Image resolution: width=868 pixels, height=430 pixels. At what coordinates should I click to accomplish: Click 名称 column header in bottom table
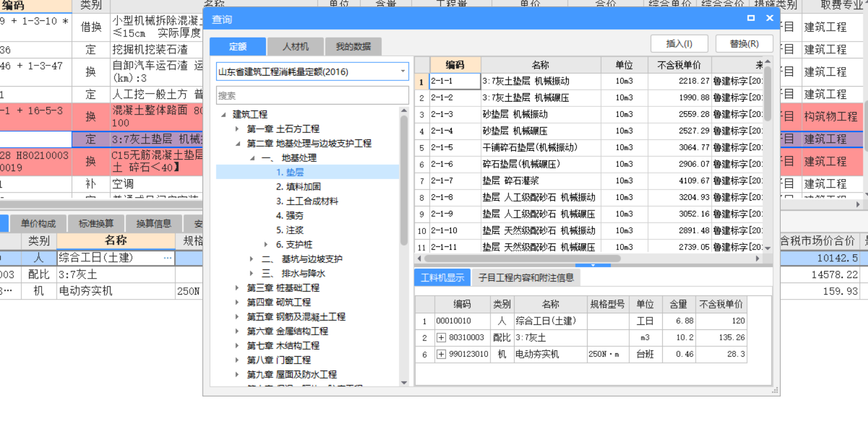click(x=116, y=240)
